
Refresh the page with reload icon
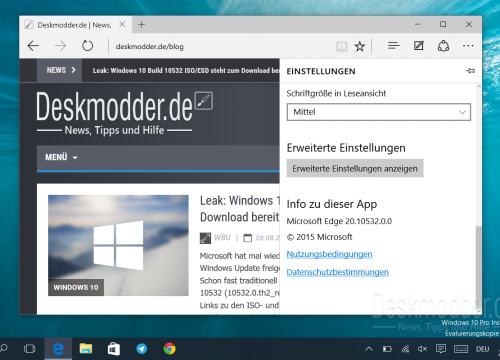click(x=88, y=46)
